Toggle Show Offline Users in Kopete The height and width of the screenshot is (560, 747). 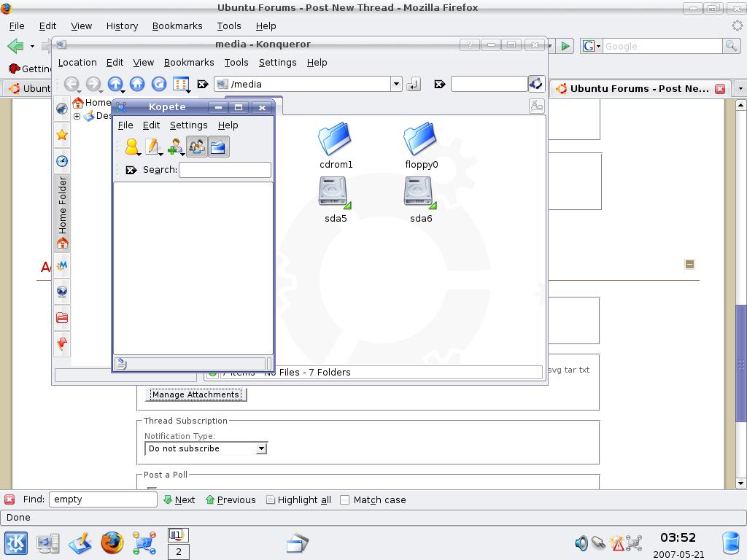tap(196, 147)
